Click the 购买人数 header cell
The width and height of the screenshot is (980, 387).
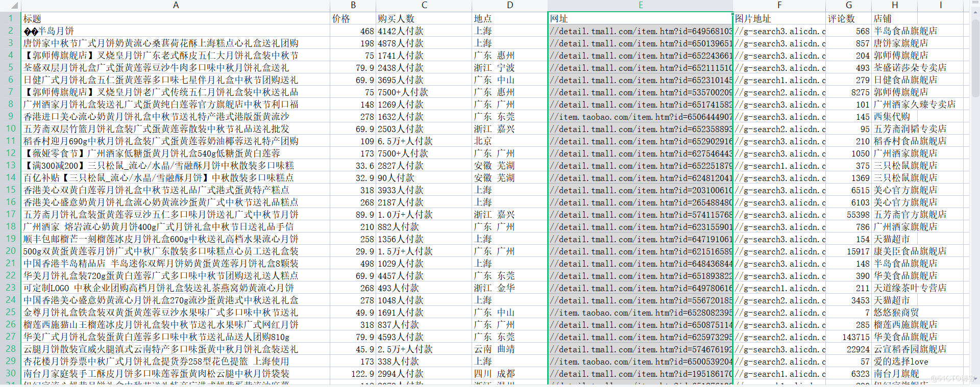(x=424, y=18)
